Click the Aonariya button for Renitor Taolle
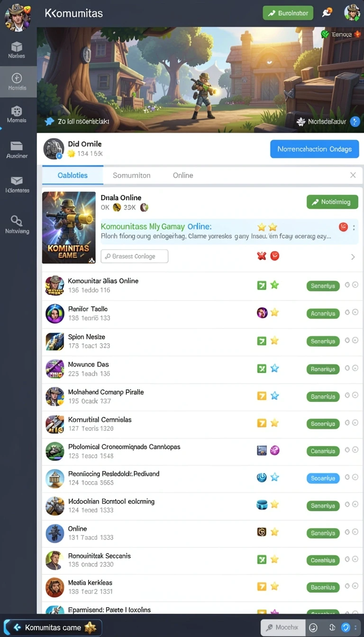Viewport: 364px width, 637px height. (x=323, y=313)
